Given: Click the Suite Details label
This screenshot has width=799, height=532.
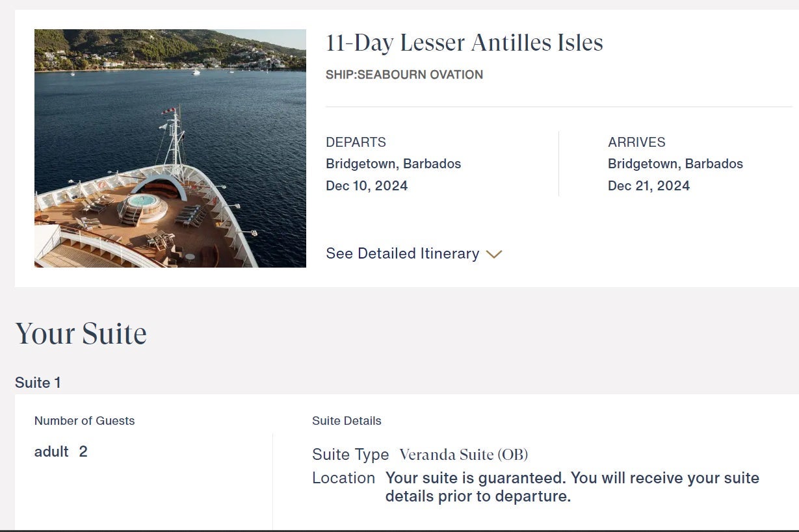Looking at the screenshot, I should click(347, 420).
